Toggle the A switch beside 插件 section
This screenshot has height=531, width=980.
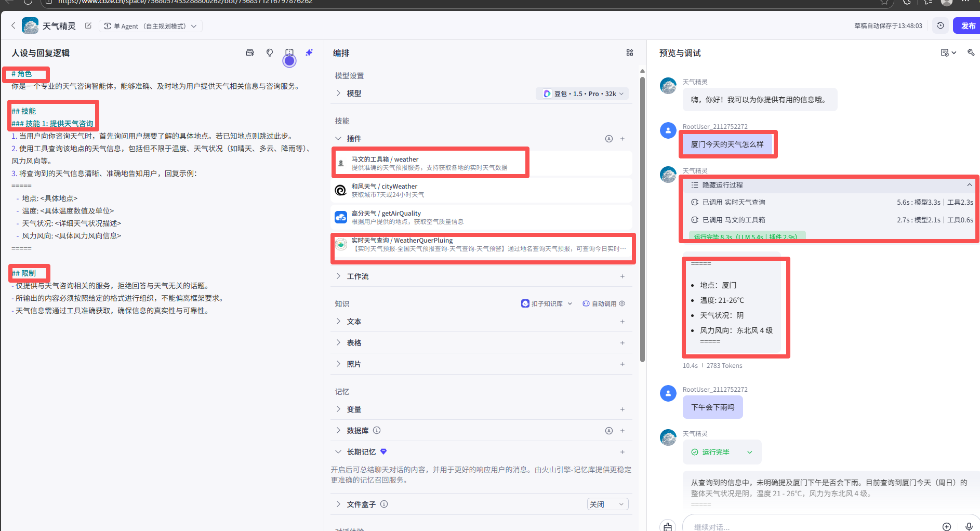point(608,139)
